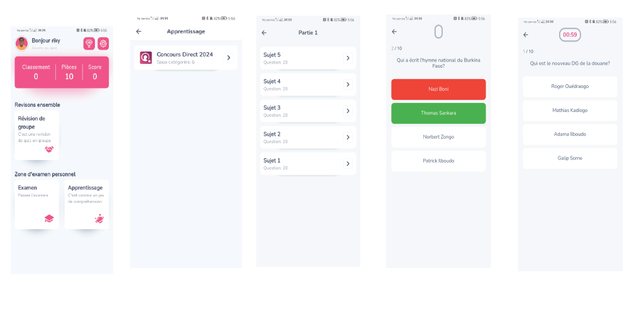Tap the user avatar next to Bonjour riky
This screenshot has height=314, width=644.
(21, 43)
